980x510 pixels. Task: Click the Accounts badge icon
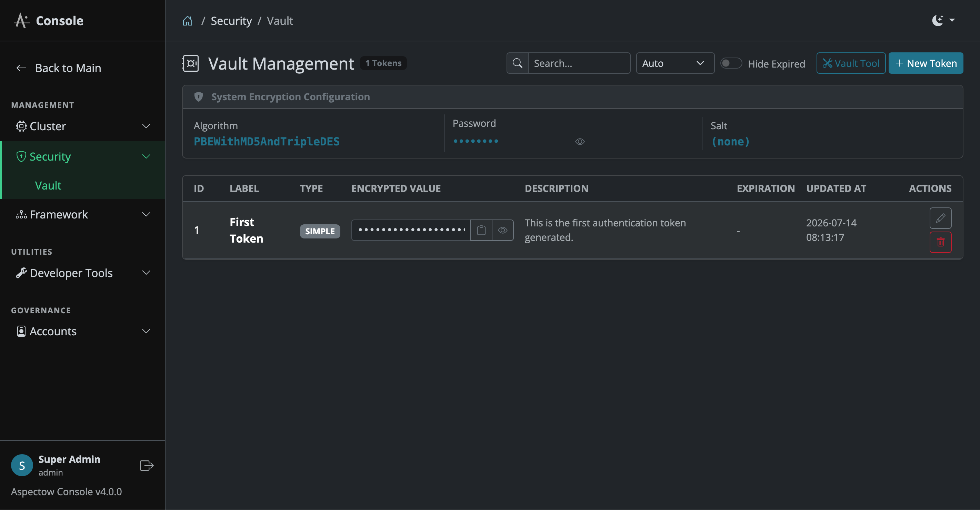pyautogui.click(x=21, y=331)
